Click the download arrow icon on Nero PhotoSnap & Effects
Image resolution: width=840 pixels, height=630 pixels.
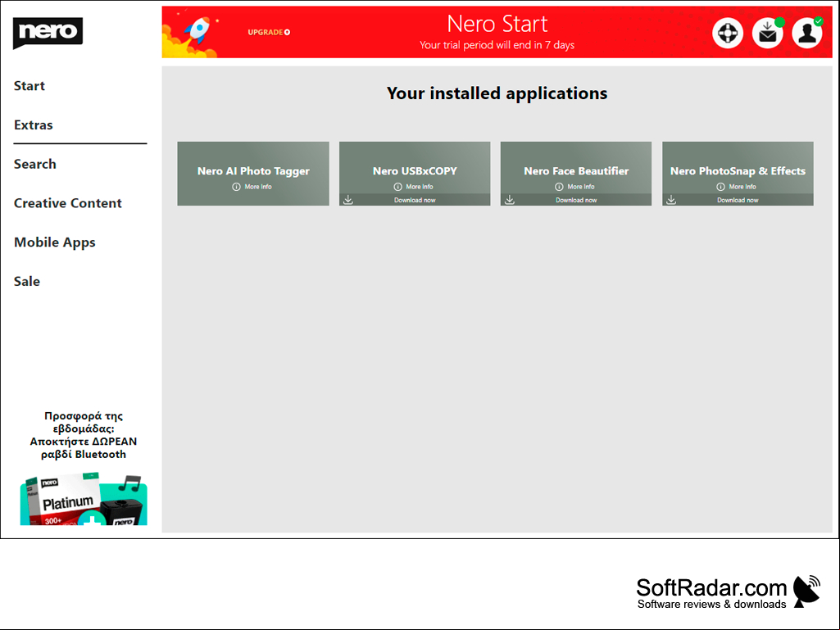pos(671,200)
